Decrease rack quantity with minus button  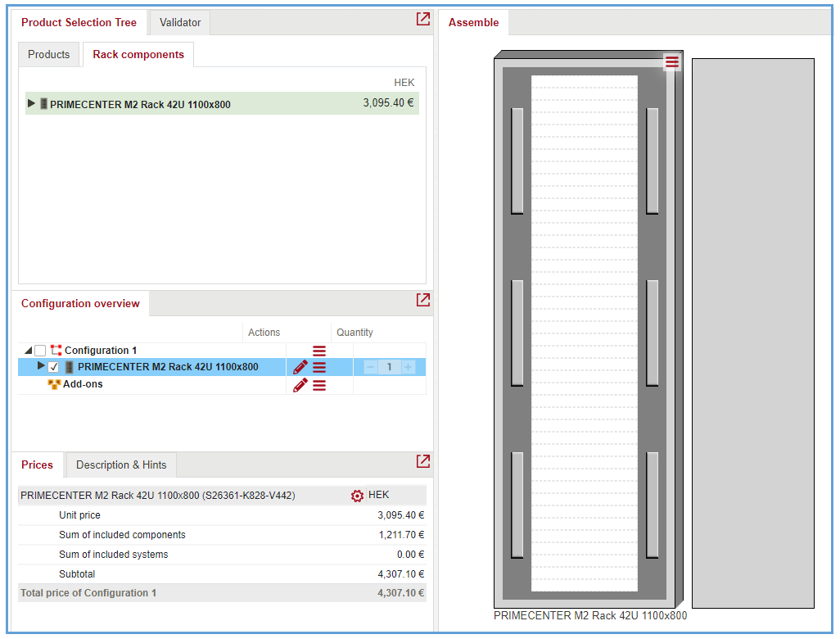[x=370, y=367]
